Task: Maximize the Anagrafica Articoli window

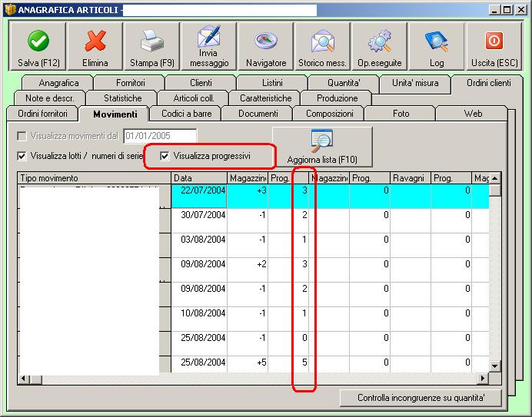Action: point(507,10)
